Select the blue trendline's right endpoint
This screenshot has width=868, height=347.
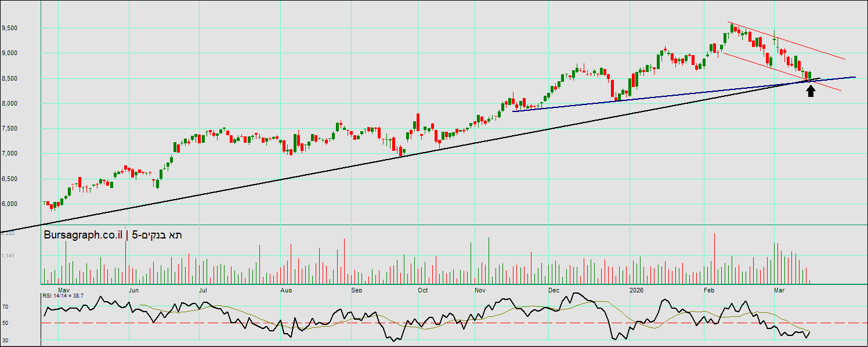point(855,77)
